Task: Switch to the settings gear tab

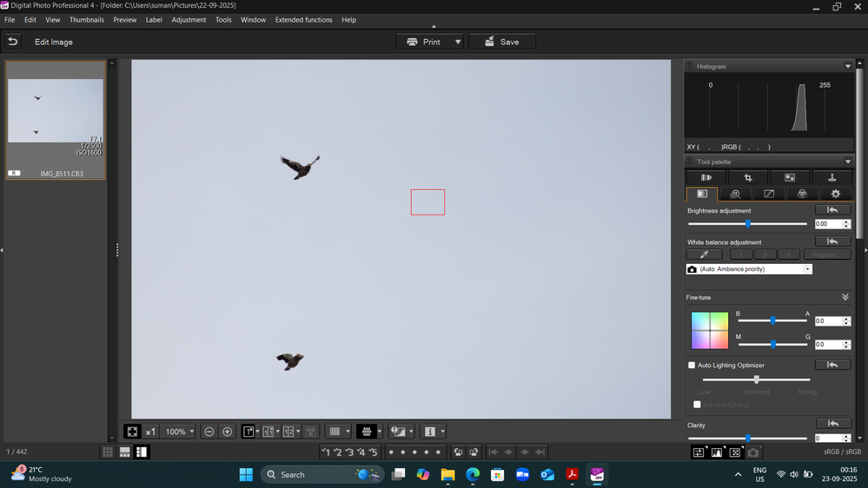Action: tap(835, 195)
